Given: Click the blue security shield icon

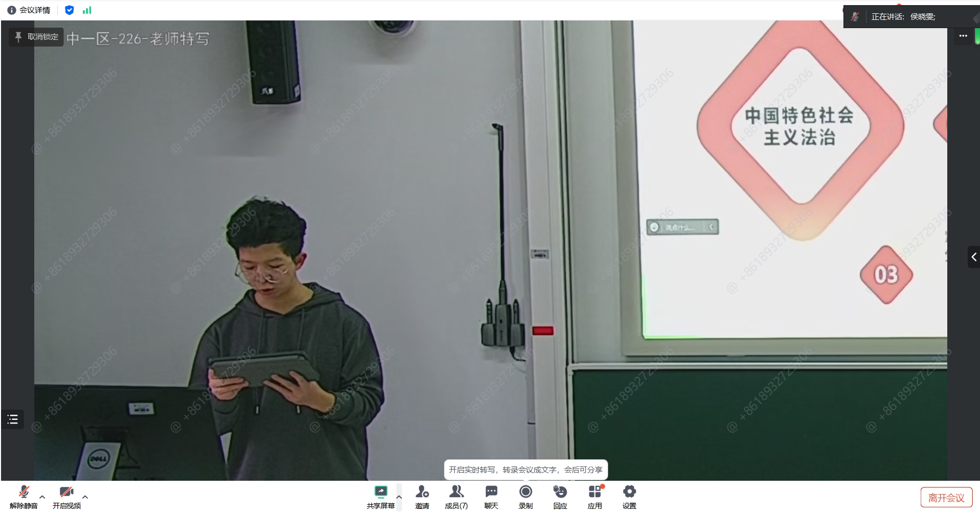Looking at the screenshot, I should 70,10.
